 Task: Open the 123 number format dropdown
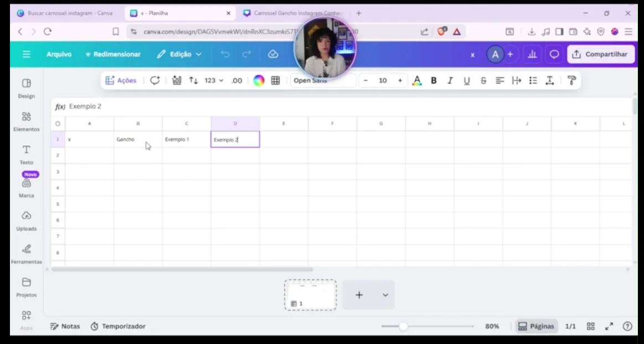[x=214, y=80]
